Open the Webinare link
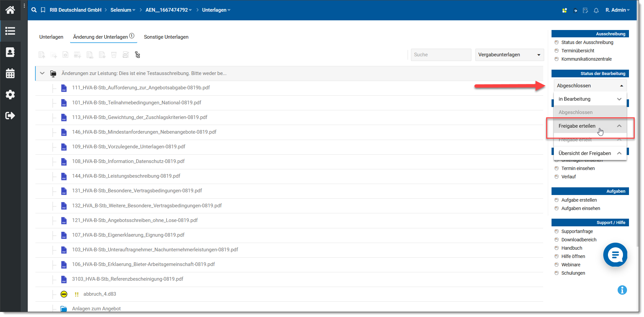The width and height of the screenshot is (644, 317). 571,265
